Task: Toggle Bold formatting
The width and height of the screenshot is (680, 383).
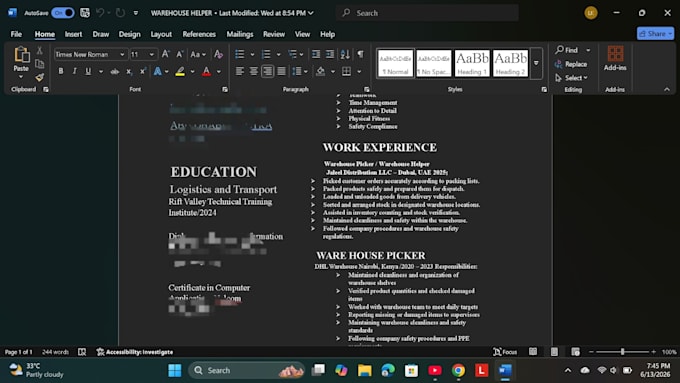Action: coord(61,72)
